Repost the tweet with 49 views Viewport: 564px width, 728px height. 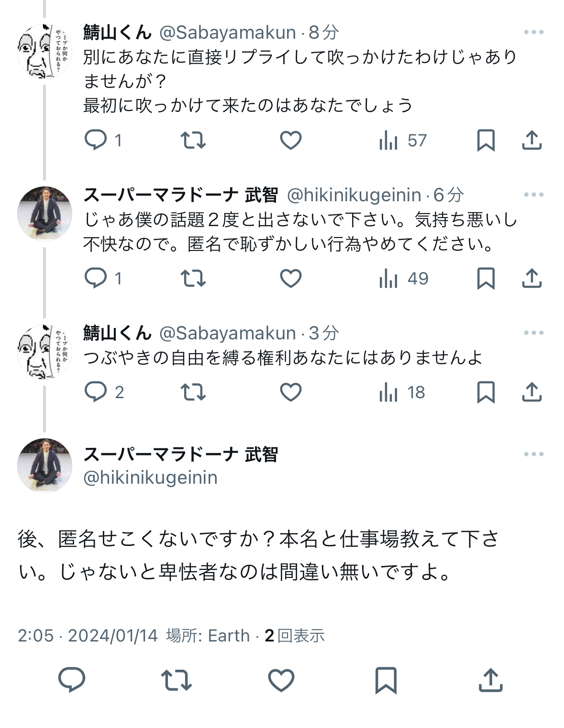pos(193,279)
